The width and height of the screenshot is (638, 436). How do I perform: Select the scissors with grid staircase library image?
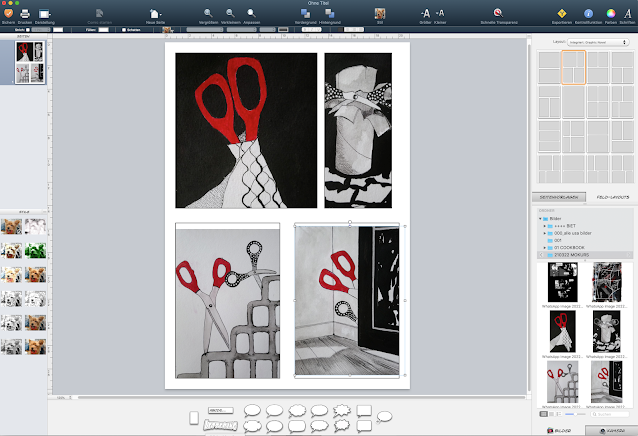pyautogui.click(x=562, y=382)
